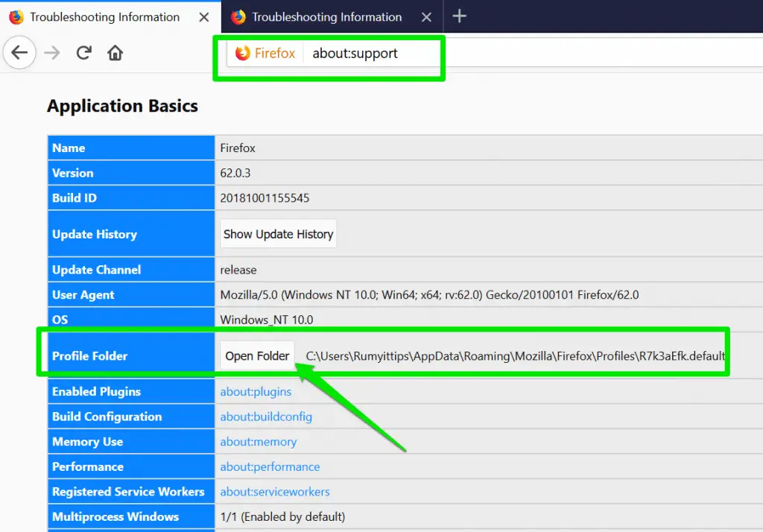The width and height of the screenshot is (763, 532).
Task: Close the first Troubleshooting Information tab
Action: (x=204, y=18)
